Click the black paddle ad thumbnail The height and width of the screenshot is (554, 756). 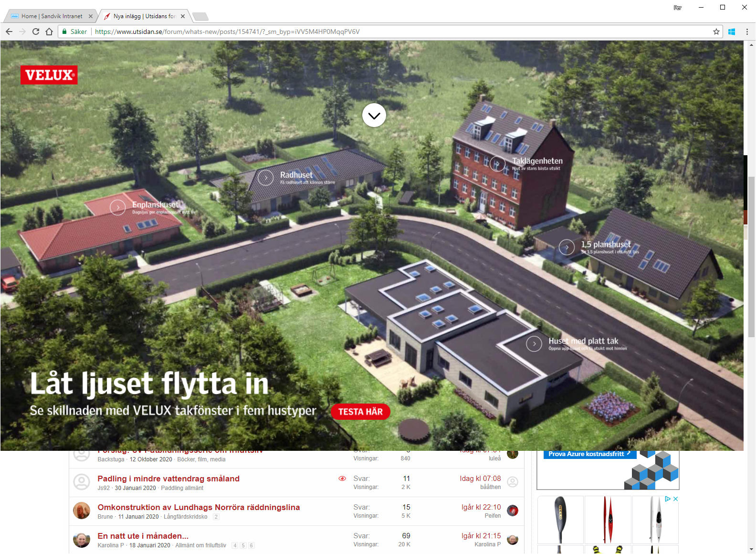tap(560, 520)
